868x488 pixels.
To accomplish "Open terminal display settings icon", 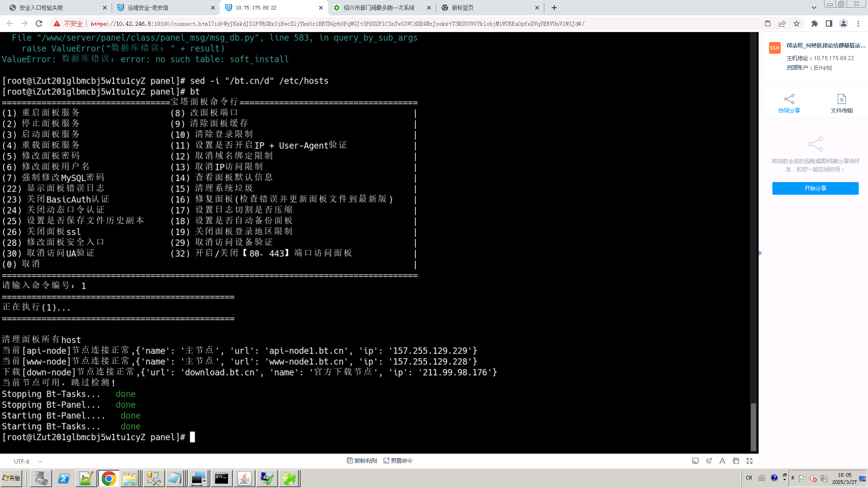I will [x=695, y=461].
